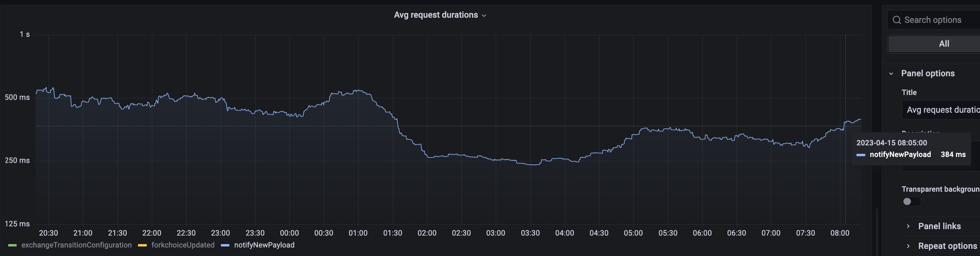
Task: Click the 1 s y-axis label
Action: coord(25,35)
